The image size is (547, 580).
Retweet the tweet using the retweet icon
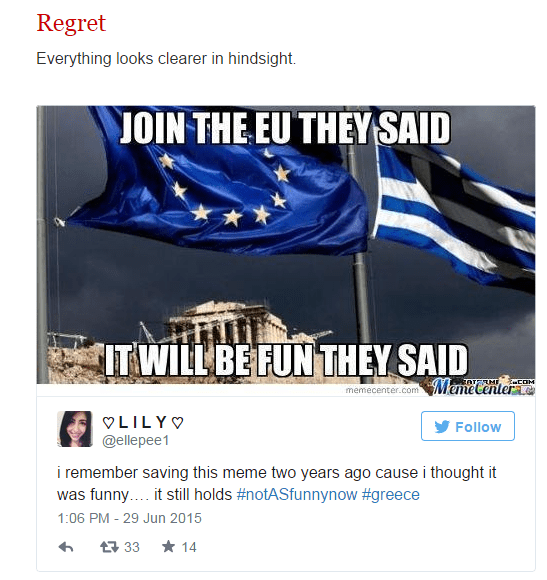(x=109, y=547)
